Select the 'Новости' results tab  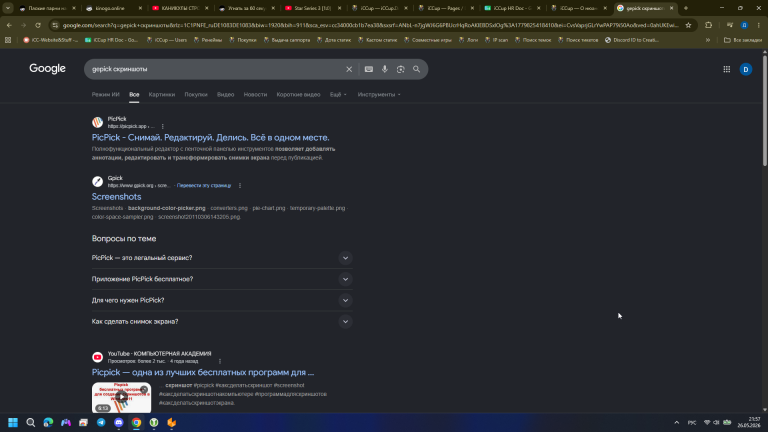255,95
